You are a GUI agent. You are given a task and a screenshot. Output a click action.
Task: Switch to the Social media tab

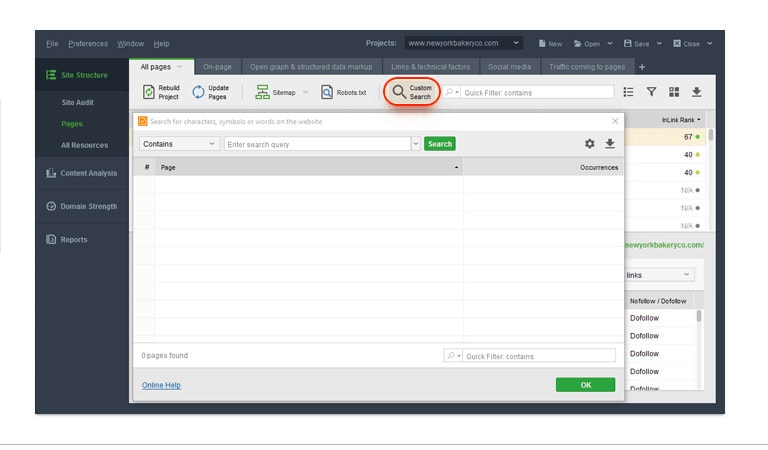click(x=509, y=67)
